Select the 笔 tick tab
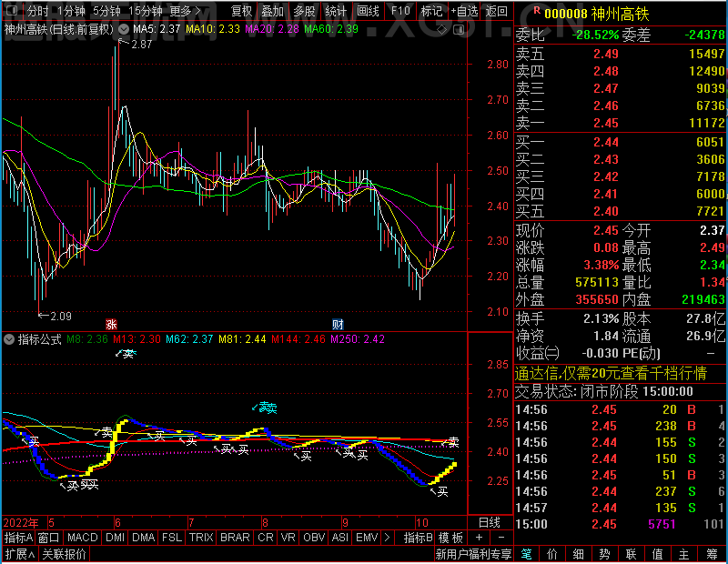Image resolution: width=728 pixels, height=564 pixels. (526, 554)
